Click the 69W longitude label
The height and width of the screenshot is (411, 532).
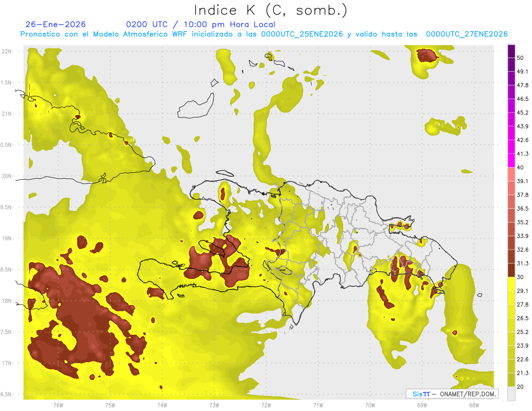pos(422,405)
